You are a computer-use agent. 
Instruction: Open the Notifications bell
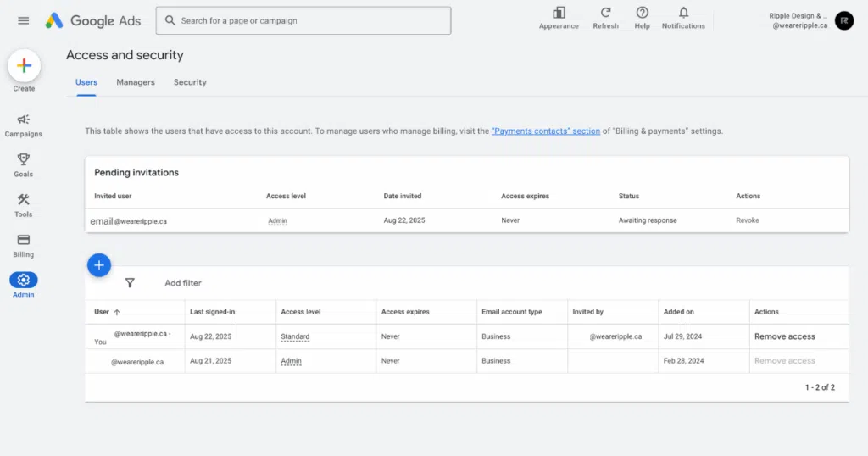[x=683, y=13]
